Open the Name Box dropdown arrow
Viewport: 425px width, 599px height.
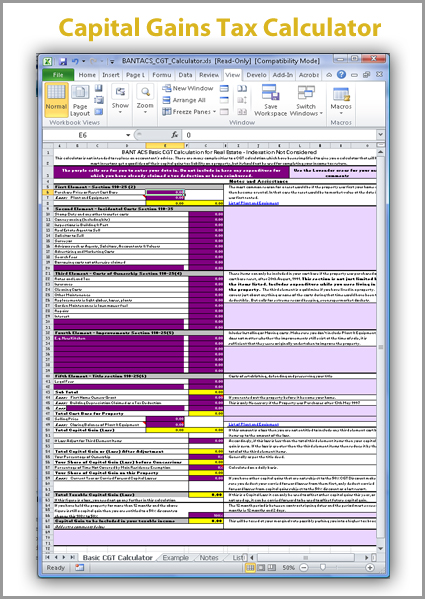tap(128, 135)
